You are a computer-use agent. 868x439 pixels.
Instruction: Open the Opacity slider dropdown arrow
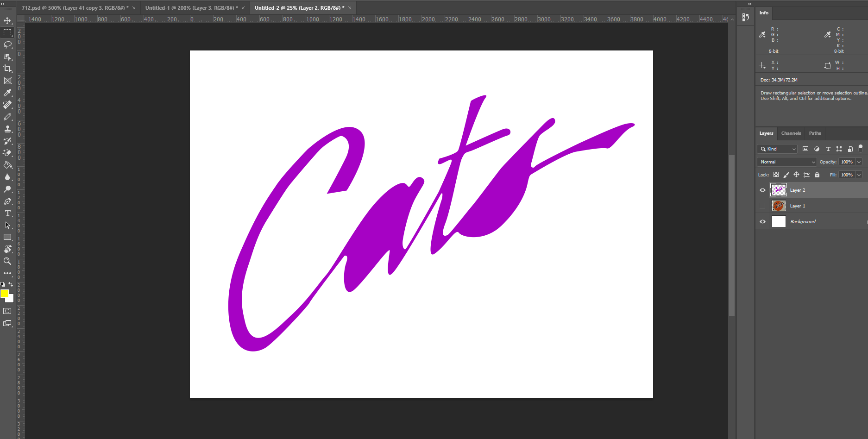859,162
